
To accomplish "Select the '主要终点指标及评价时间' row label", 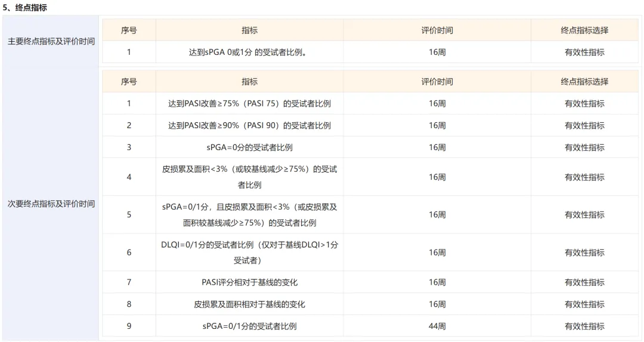I will point(51,41).
